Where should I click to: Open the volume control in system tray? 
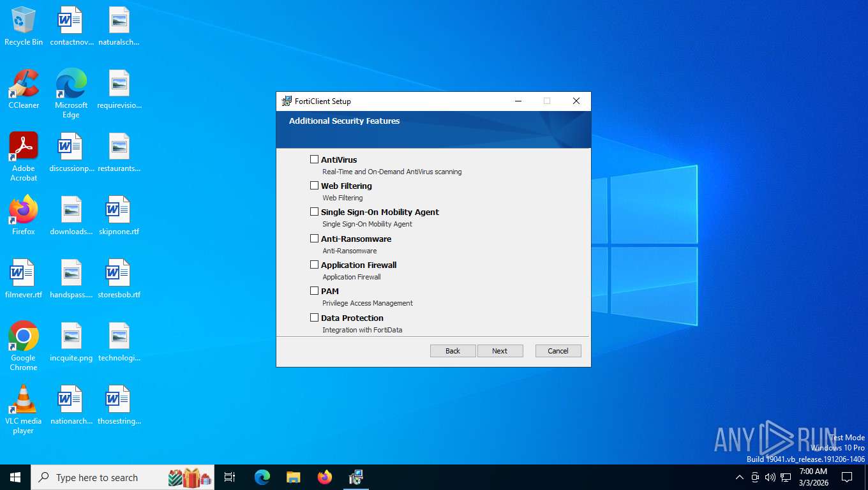pyautogui.click(x=770, y=477)
